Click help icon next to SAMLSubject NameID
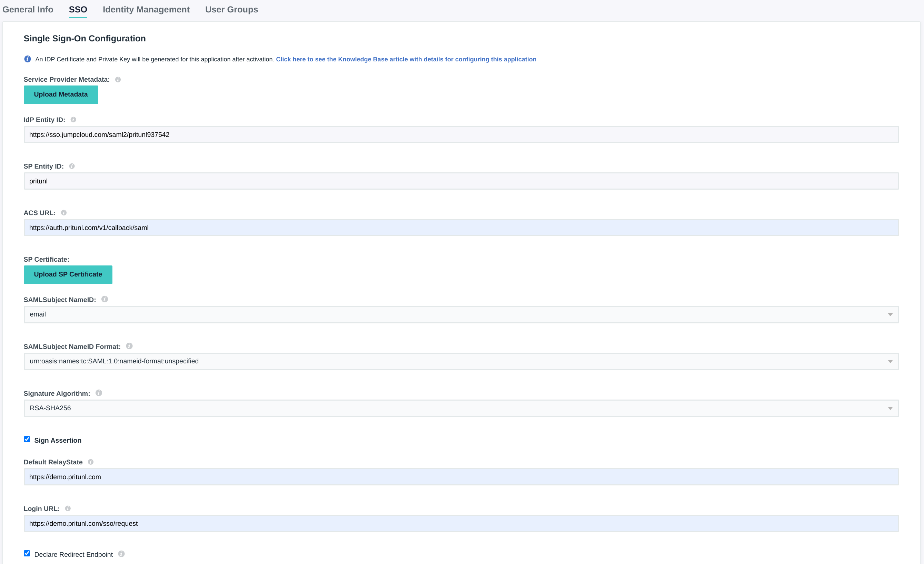 (x=105, y=299)
